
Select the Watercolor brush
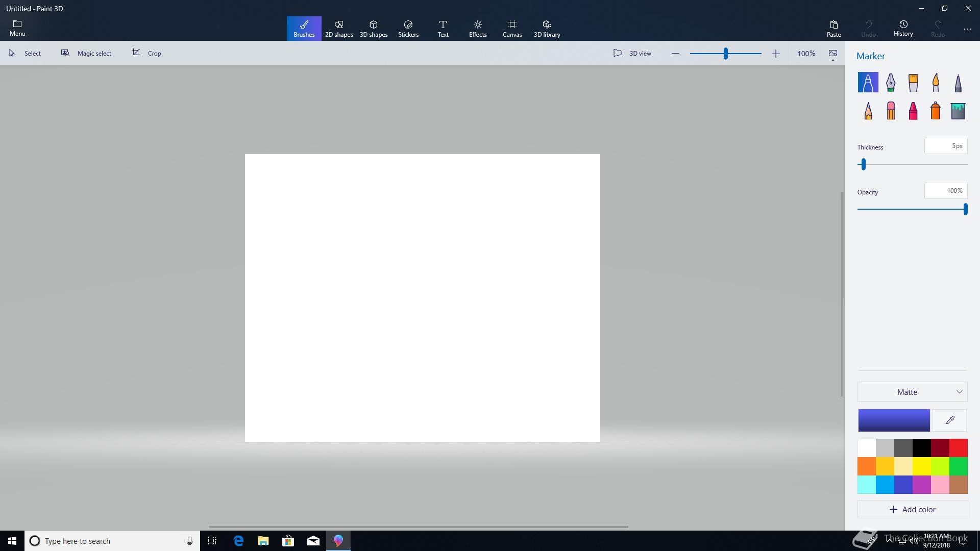pyautogui.click(x=936, y=82)
